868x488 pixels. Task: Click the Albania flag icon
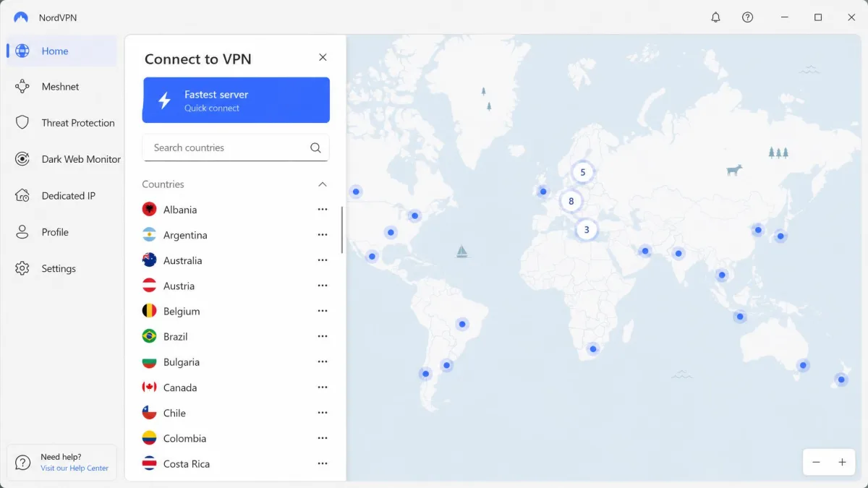click(x=150, y=210)
